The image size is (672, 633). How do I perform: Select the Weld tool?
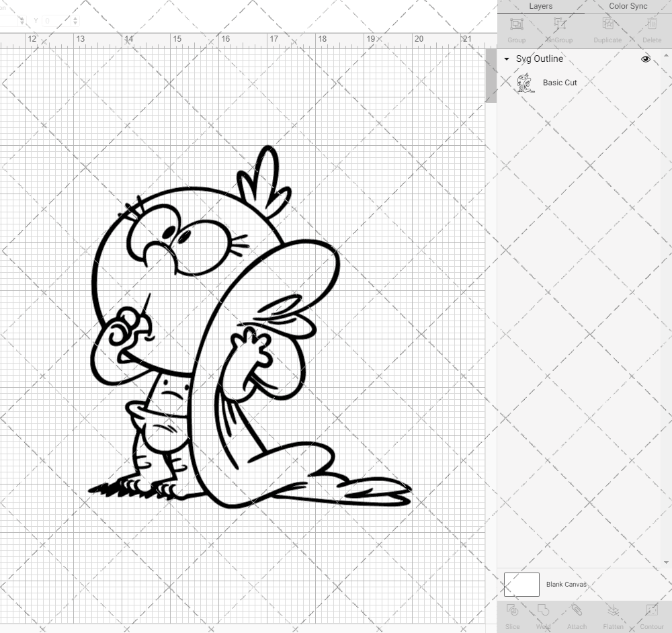coord(544,618)
